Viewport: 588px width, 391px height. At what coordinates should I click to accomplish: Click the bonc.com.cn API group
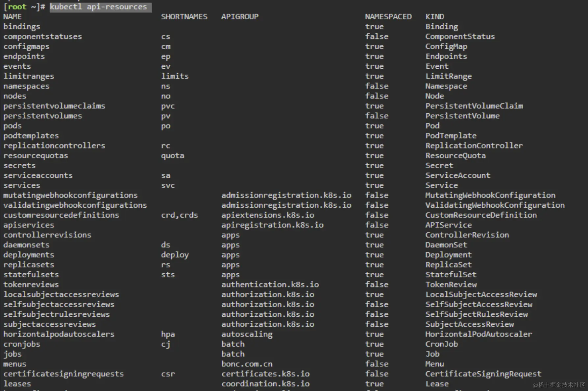[247, 364]
